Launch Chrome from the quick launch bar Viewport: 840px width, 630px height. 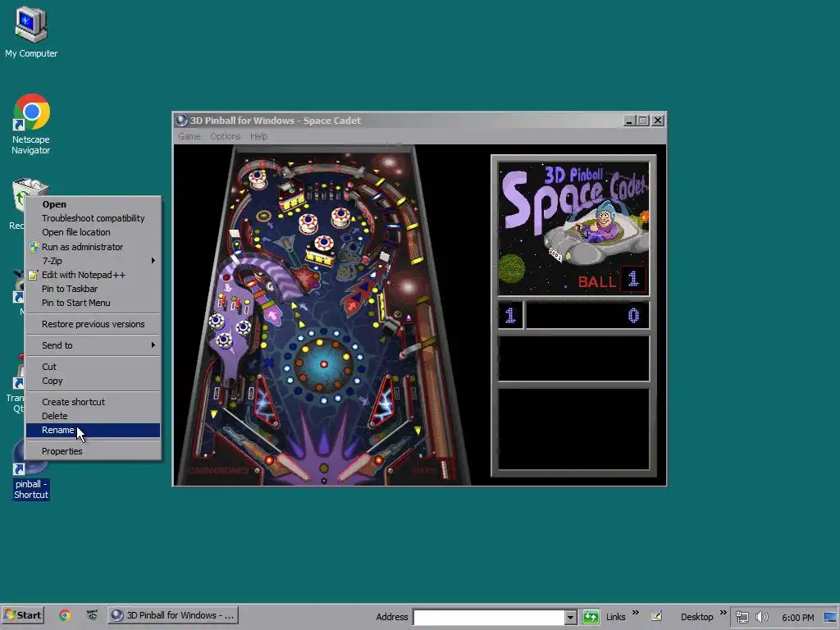point(65,615)
